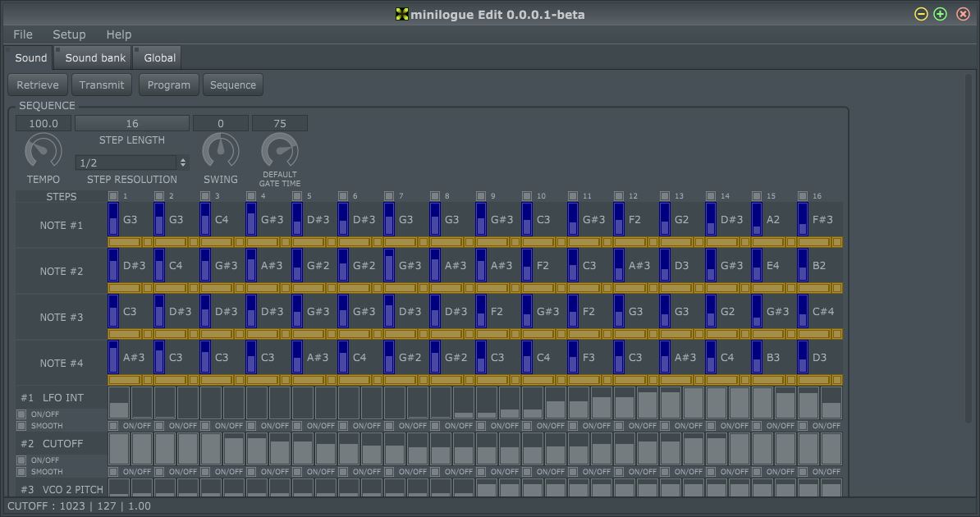Toggle the step 1 checkbox in STEPS row
980x517 pixels.
click(x=113, y=195)
